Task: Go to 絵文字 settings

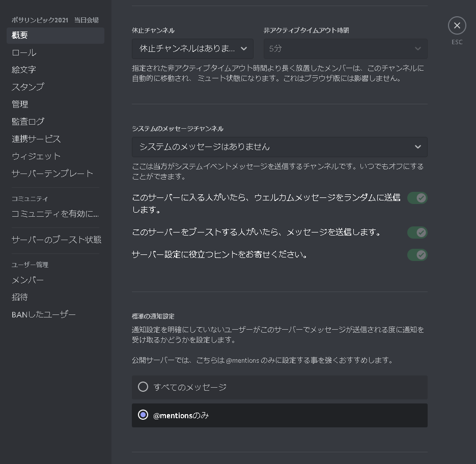Action: 55,70
